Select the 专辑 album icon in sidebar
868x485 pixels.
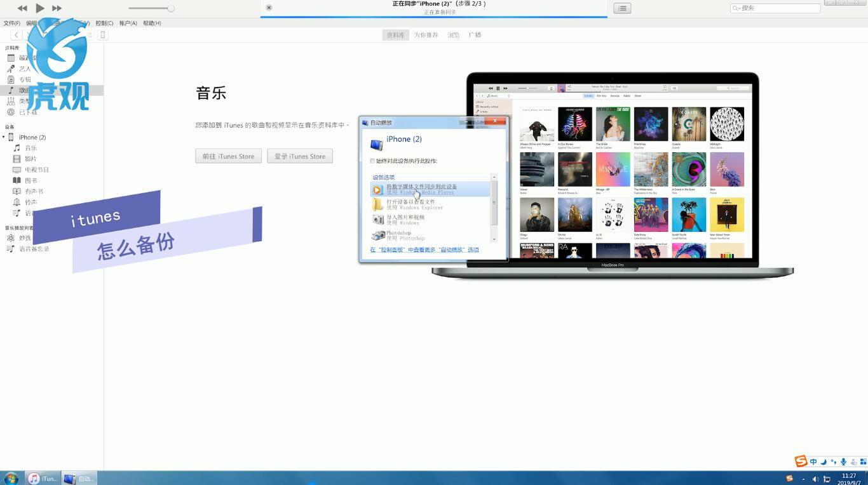[11, 79]
